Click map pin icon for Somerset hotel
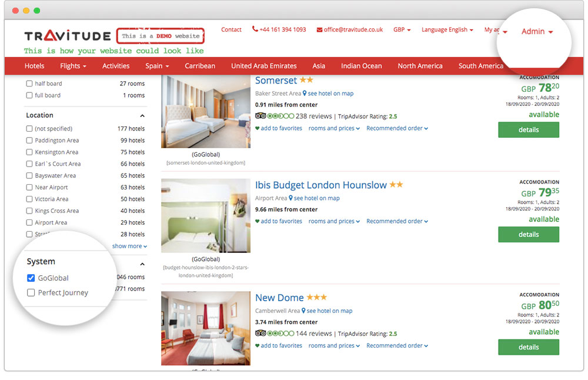Screen dimensions: 588x380 point(305,94)
